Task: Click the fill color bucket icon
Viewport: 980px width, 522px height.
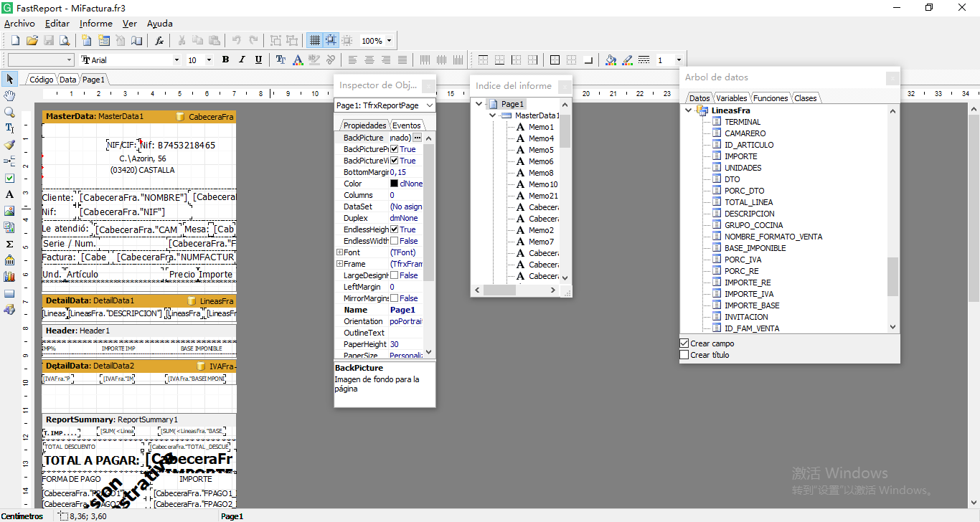Action: [x=611, y=60]
